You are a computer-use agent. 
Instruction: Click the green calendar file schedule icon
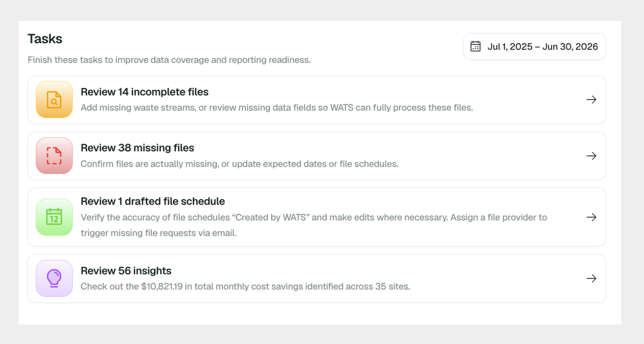tap(54, 217)
